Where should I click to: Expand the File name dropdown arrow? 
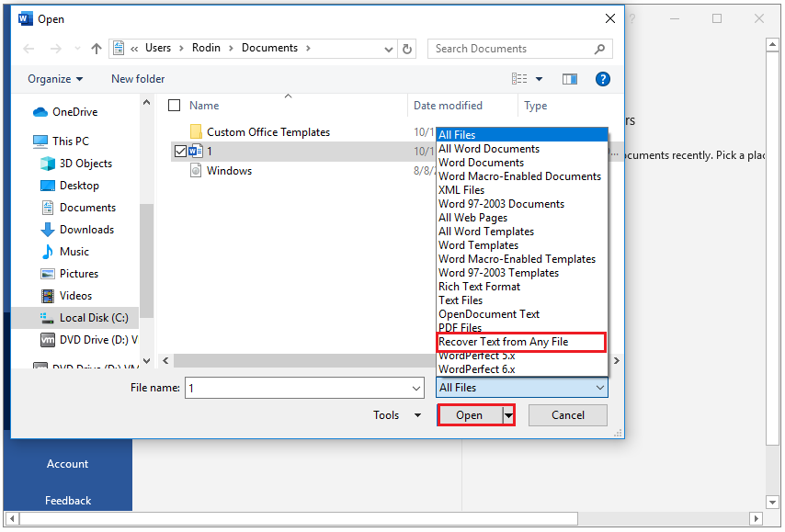coord(416,389)
